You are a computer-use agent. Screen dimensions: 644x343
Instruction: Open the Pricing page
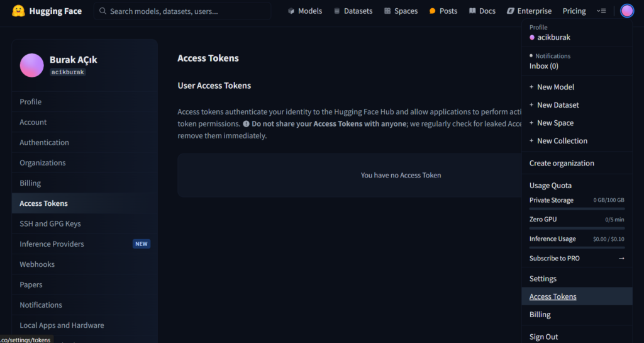click(574, 11)
